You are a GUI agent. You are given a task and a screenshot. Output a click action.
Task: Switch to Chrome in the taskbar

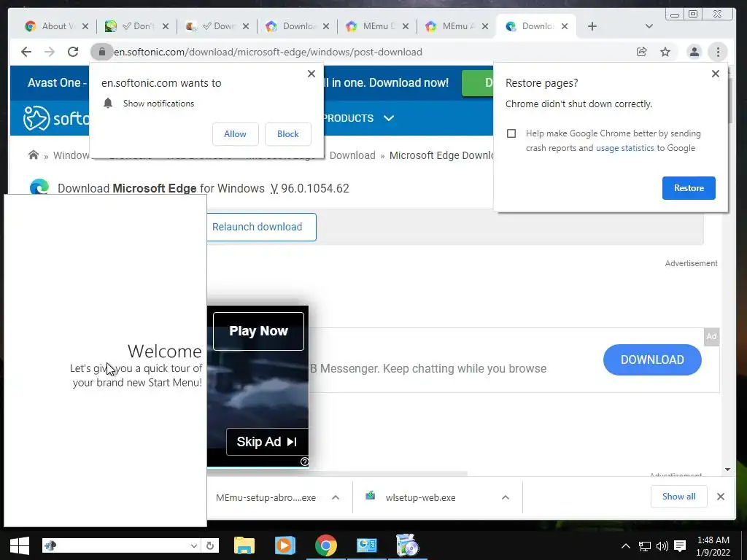326,545
